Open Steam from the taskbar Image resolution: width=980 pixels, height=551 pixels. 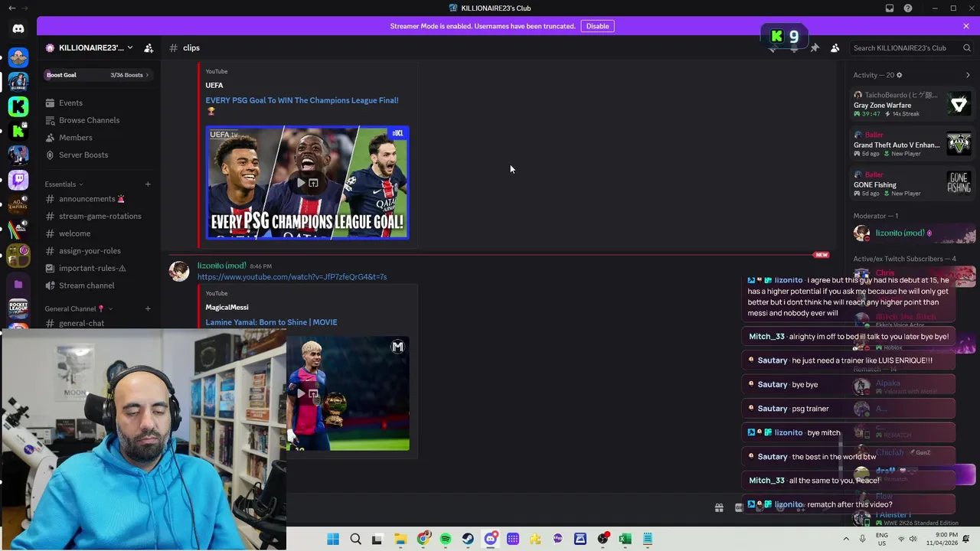[x=468, y=540]
